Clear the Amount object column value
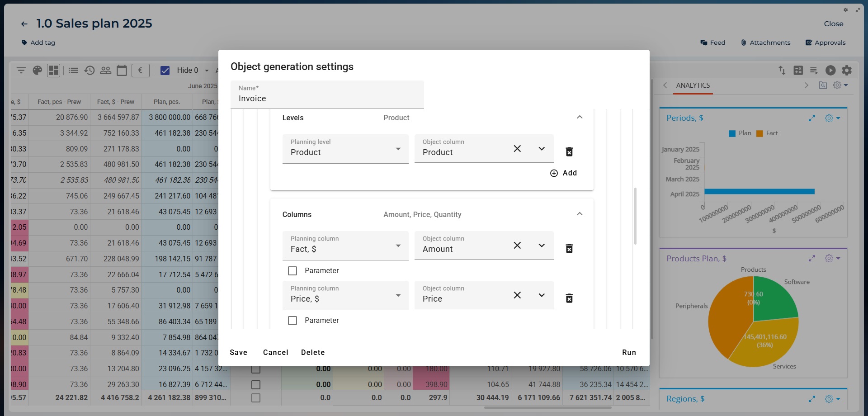Image resolution: width=868 pixels, height=416 pixels. click(x=517, y=245)
